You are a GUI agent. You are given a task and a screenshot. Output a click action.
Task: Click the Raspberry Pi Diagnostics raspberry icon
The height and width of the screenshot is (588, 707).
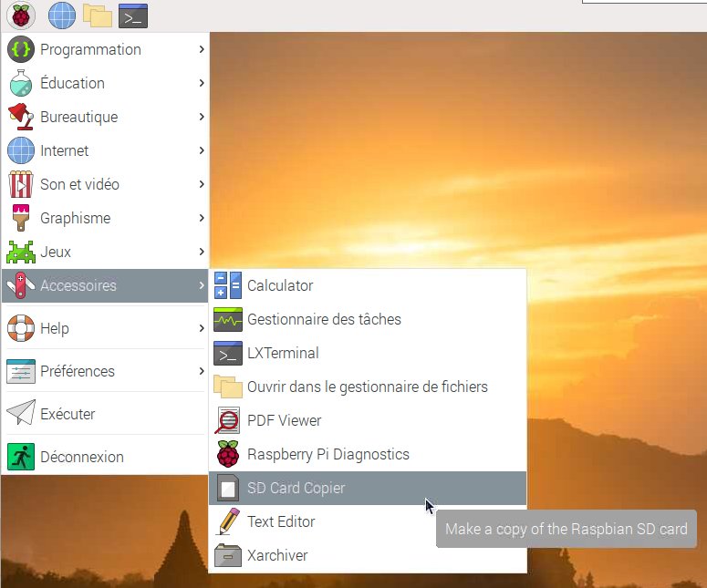coord(228,454)
